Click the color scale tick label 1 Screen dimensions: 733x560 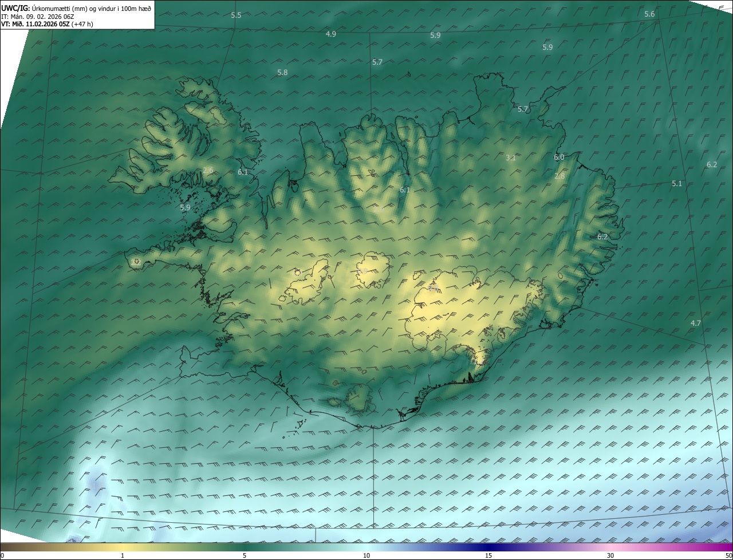[123, 556]
